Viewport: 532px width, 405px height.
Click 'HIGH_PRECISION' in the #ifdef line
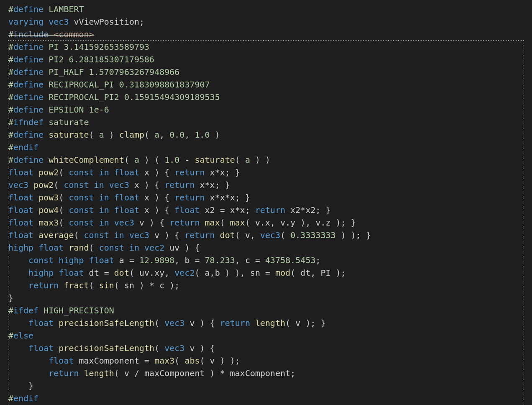pos(79,310)
